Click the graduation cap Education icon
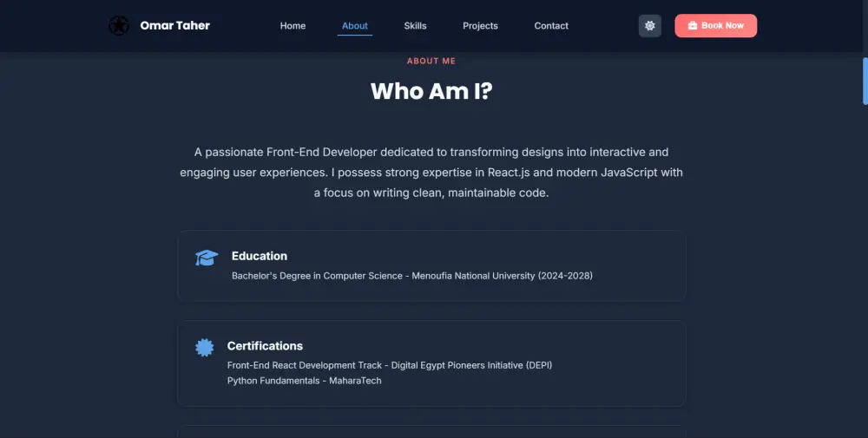Image resolution: width=868 pixels, height=438 pixels. [x=207, y=258]
